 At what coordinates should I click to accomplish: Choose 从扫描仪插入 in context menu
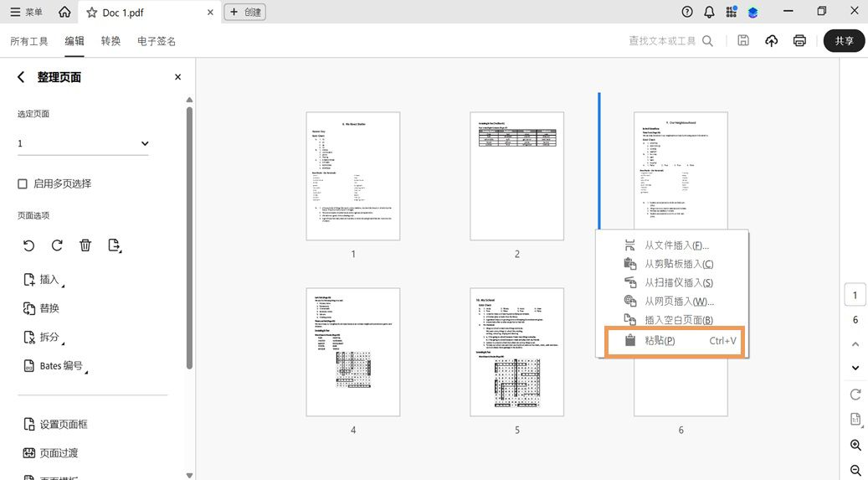[x=672, y=282]
